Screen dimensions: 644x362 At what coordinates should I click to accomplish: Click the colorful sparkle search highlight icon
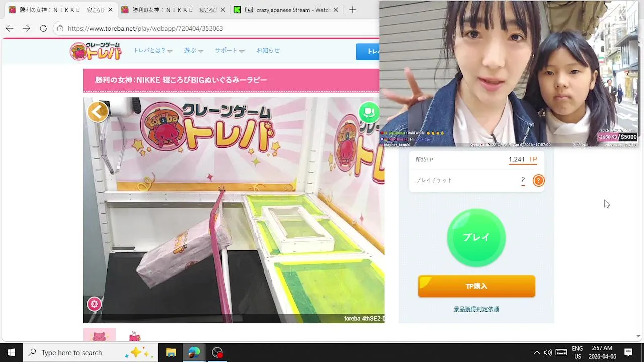click(139, 352)
